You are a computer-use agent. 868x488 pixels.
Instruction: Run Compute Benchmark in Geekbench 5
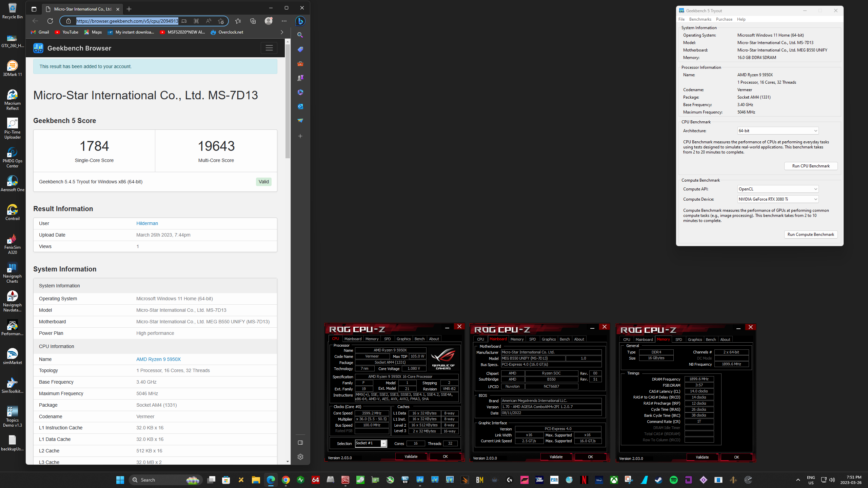click(x=811, y=235)
